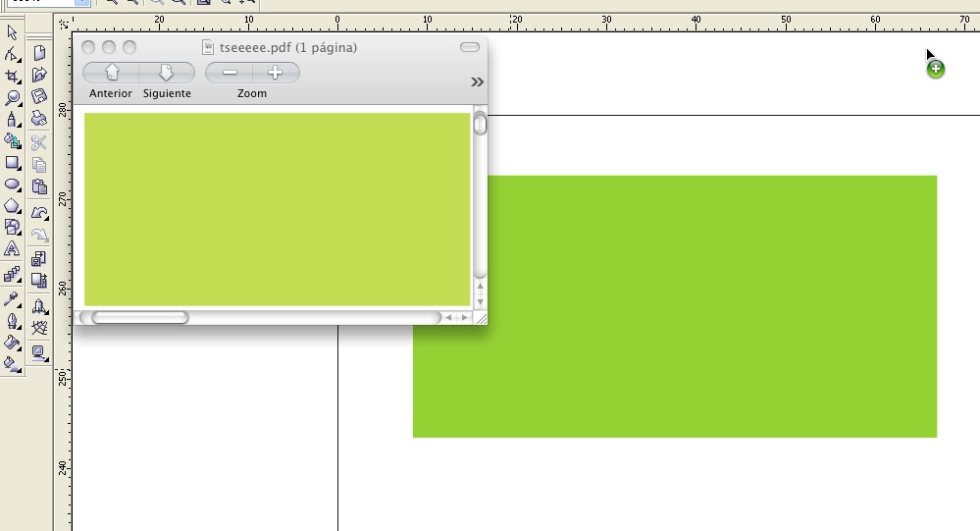
Task: Click the PDF preview horizontal scrollbar thumb
Action: 139,317
